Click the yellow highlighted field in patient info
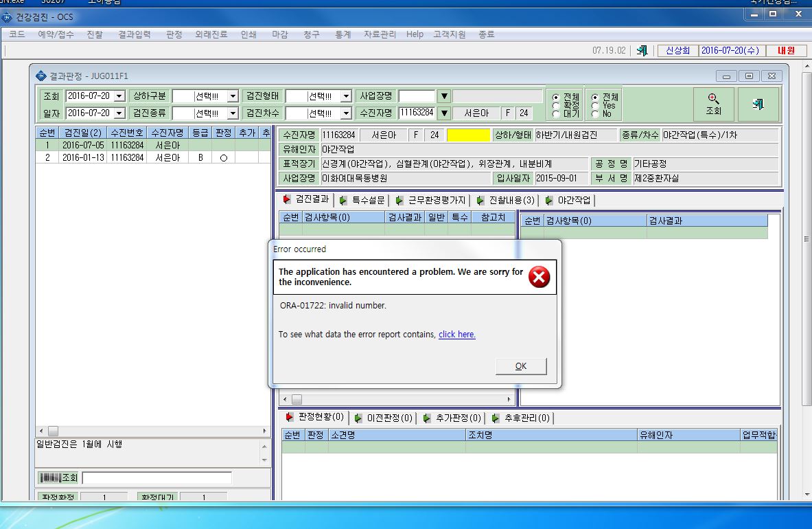The image size is (812, 529). (x=468, y=135)
